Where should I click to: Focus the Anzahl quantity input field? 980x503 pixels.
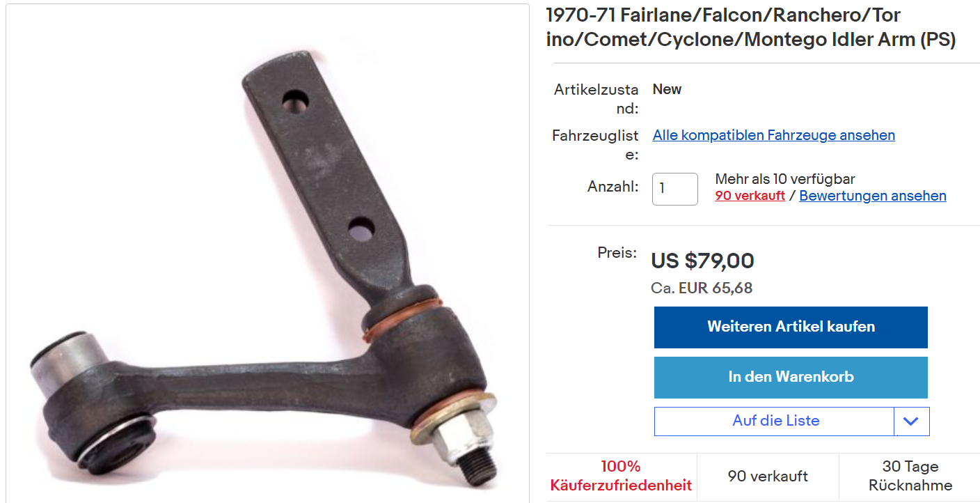(674, 189)
